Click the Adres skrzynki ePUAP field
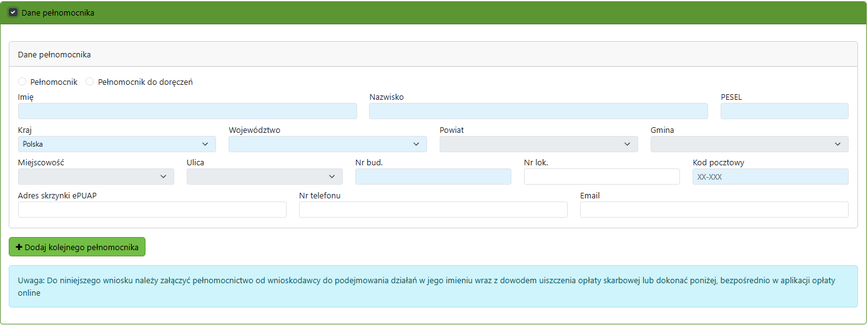 152,210
